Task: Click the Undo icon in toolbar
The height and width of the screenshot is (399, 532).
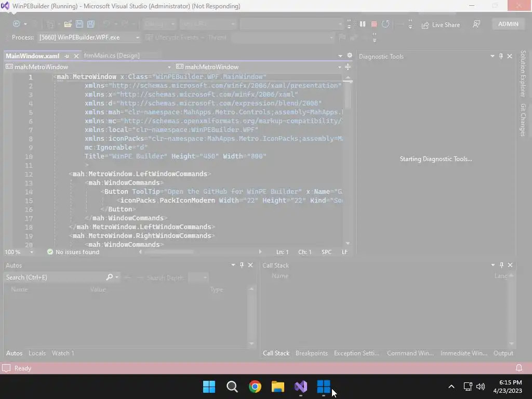Action: pyautogui.click(x=107, y=24)
